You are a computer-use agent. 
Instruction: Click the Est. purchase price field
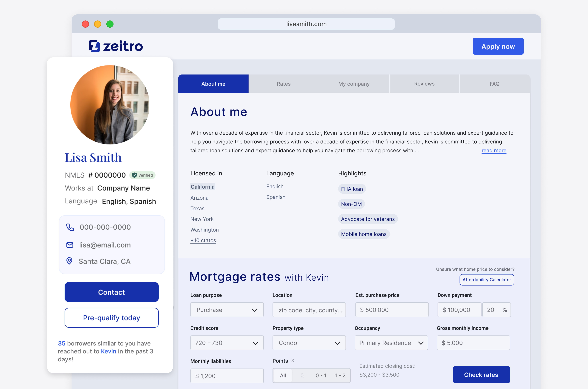point(392,310)
